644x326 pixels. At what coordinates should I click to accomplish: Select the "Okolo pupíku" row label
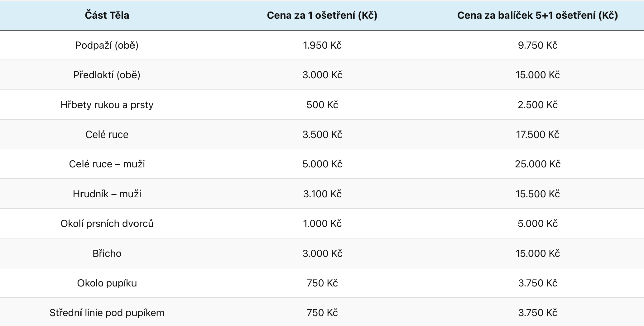point(107,283)
